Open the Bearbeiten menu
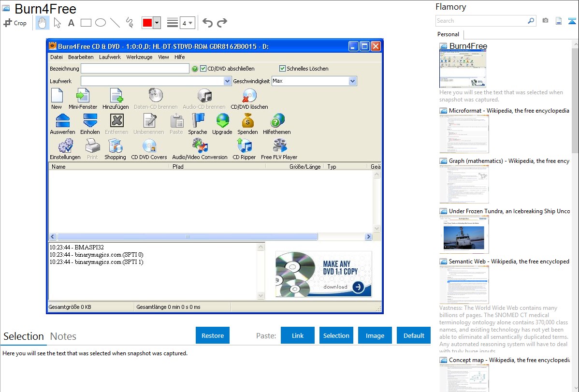Image resolution: width=579 pixels, height=392 pixels. coord(81,57)
